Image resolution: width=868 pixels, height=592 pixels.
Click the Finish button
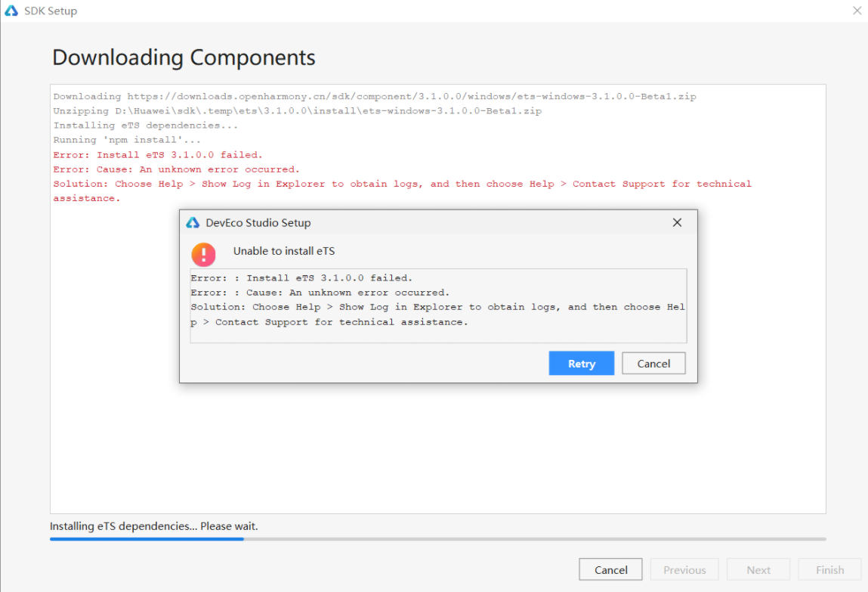click(x=829, y=569)
